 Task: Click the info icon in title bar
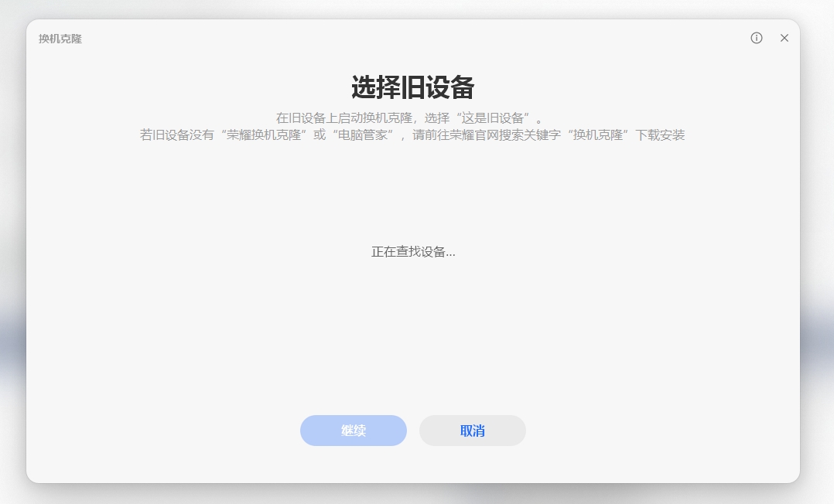pos(757,38)
